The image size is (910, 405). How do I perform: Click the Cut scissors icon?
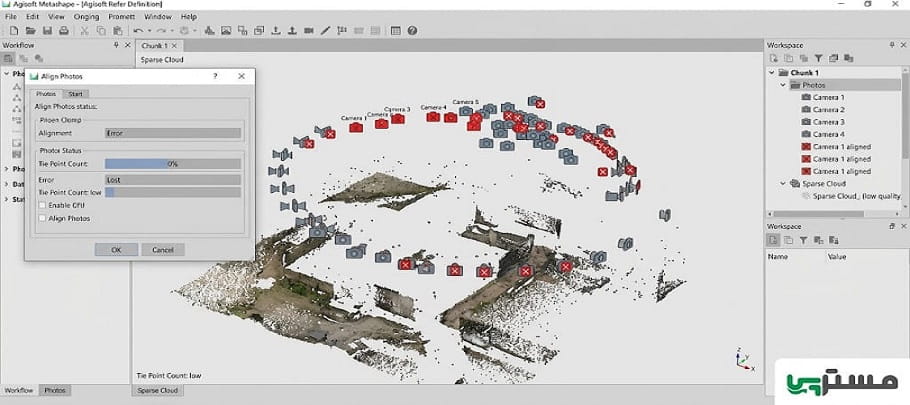coord(85,31)
